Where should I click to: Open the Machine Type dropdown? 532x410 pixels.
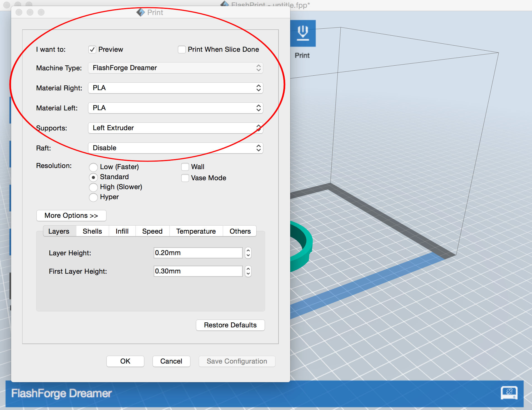coord(175,68)
